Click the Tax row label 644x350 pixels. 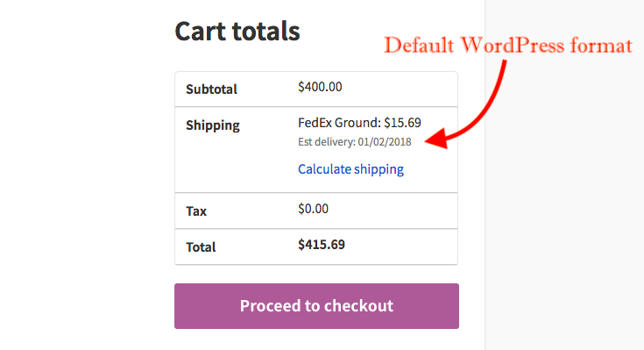[x=196, y=211]
